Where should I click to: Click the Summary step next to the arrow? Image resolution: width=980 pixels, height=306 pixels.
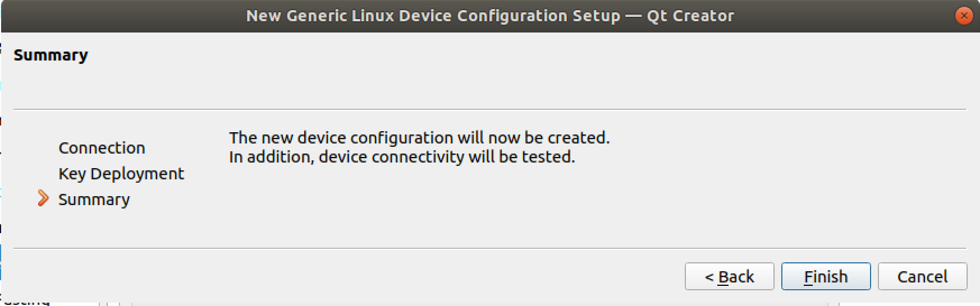94,200
